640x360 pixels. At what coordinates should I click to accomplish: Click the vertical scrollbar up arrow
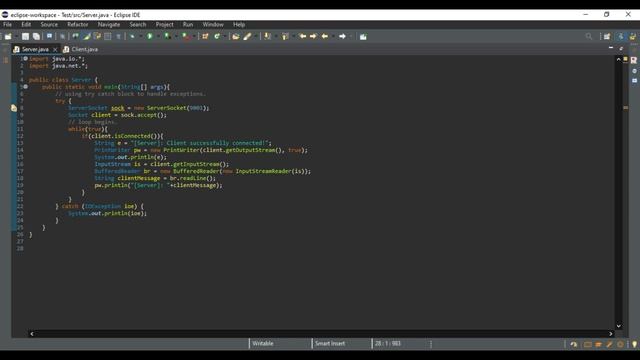click(x=618, y=60)
